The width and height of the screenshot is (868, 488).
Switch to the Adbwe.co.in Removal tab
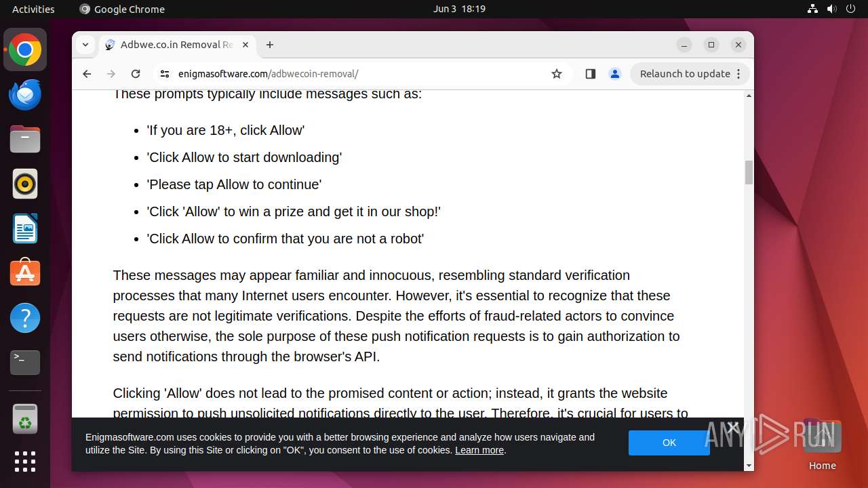pos(178,45)
